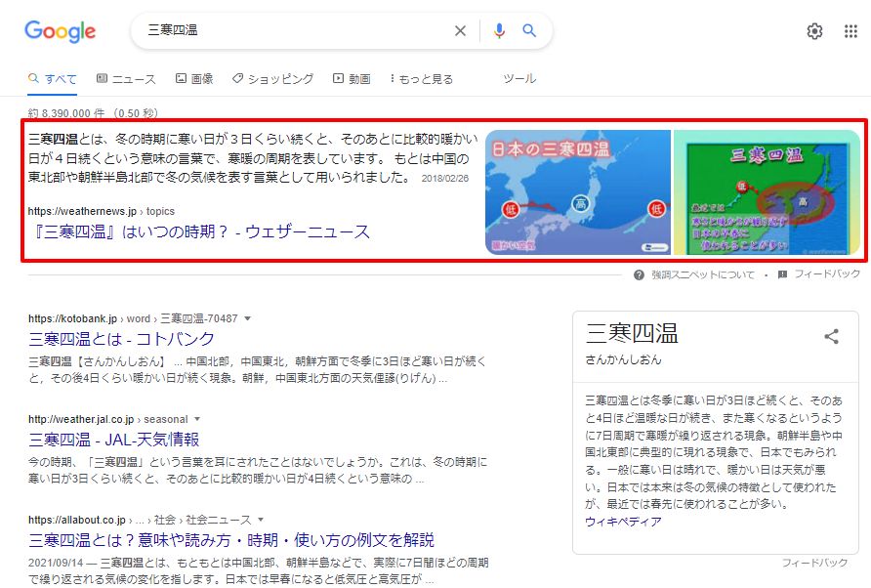Expand the kotobank.jp URL dropdown arrow
The image size is (871, 588).
click(248, 318)
